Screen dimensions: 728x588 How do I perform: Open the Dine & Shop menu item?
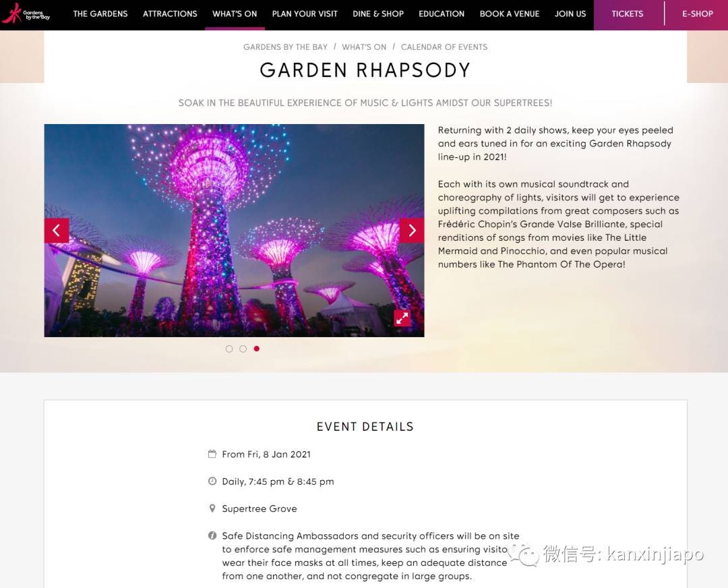378,14
